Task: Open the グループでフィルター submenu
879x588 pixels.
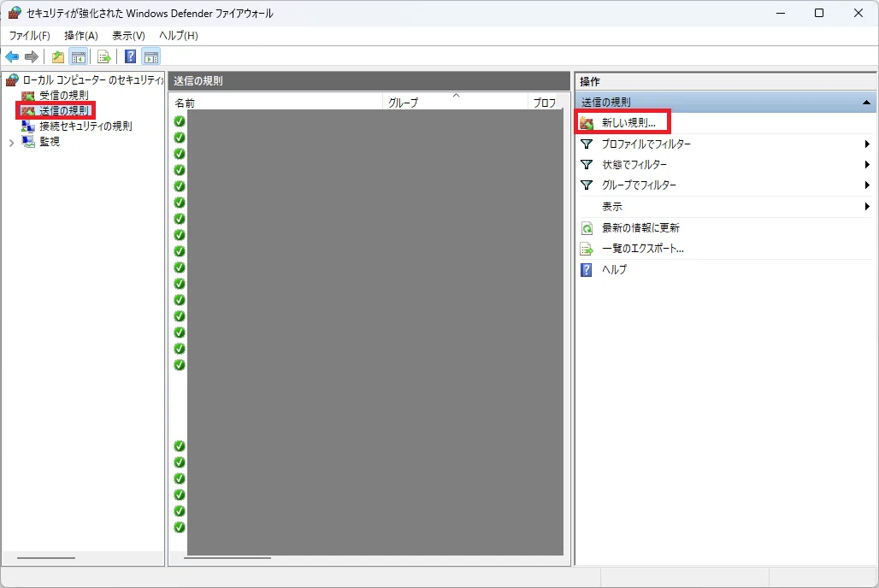Action: point(725,185)
